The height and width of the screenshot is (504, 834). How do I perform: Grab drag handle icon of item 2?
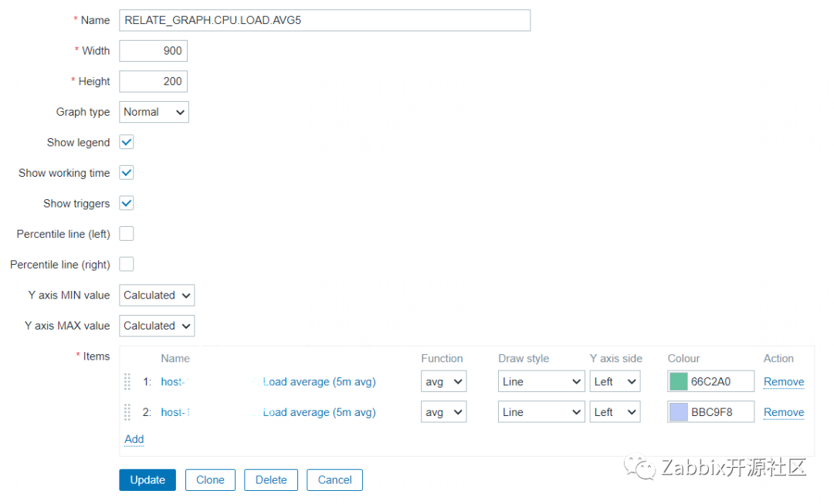click(x=127, y=412)
